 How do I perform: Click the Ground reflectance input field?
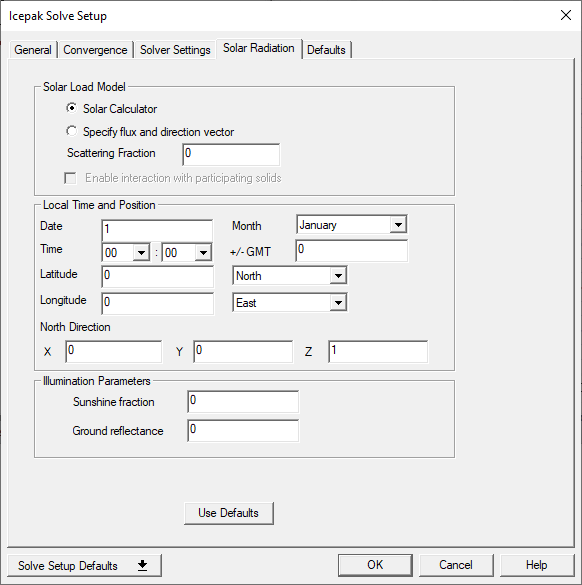[243, 431]
